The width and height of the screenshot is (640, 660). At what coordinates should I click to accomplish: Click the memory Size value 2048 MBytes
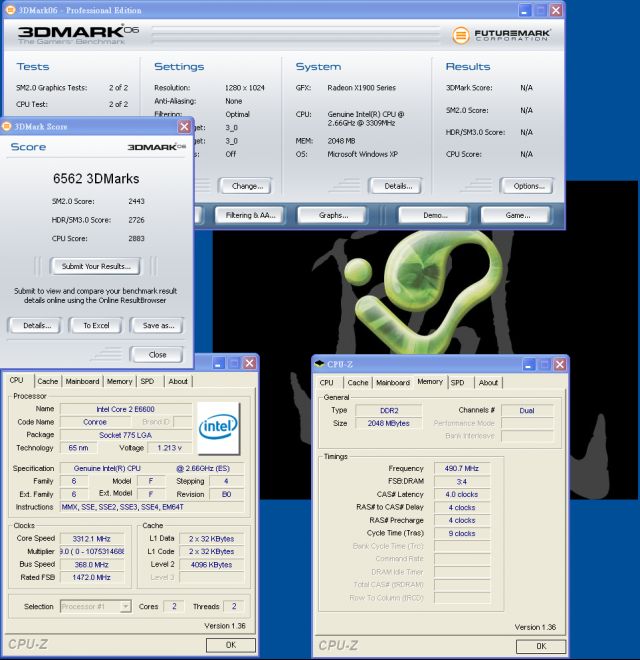click(389, 423)
